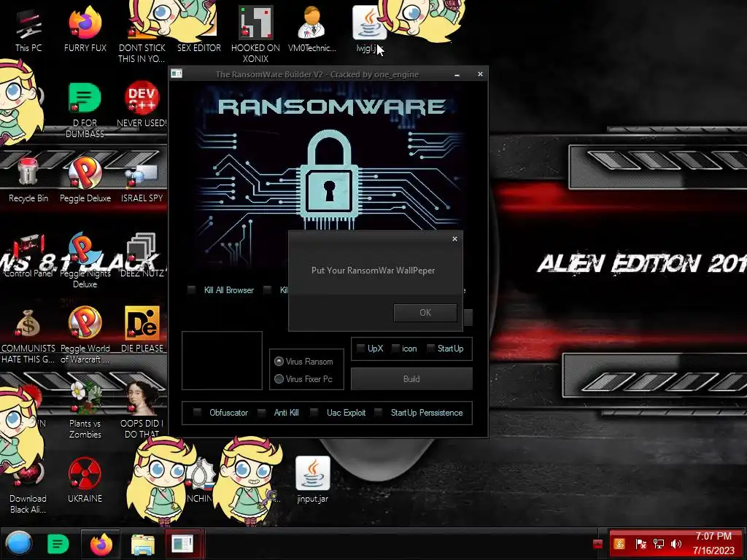Image resolution: width=747 pixels, height=560 pixels.
Task: Click the Put Your RansomWar WallPeper message text
Action: pos(373,271)
